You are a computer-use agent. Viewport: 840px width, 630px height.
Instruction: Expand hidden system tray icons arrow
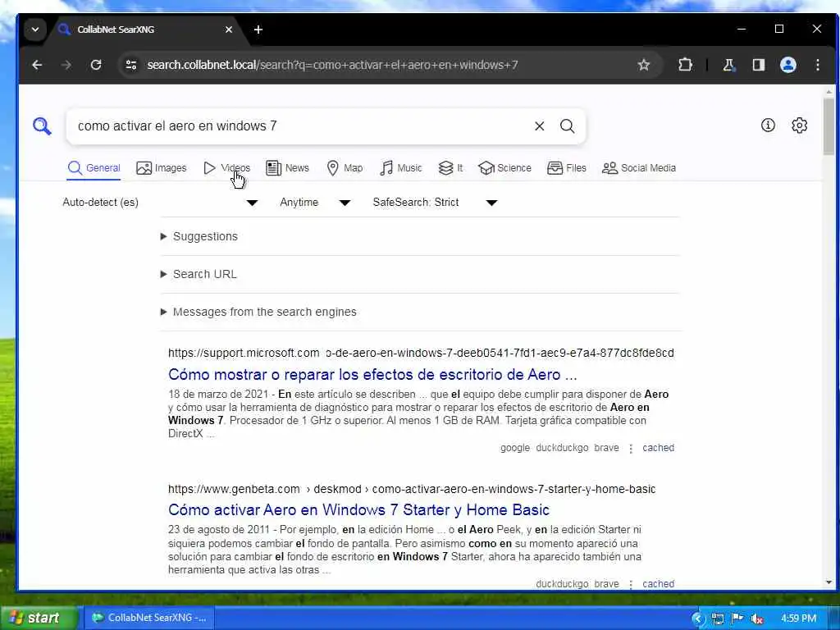pyautogui.click(x=697, y=619)
